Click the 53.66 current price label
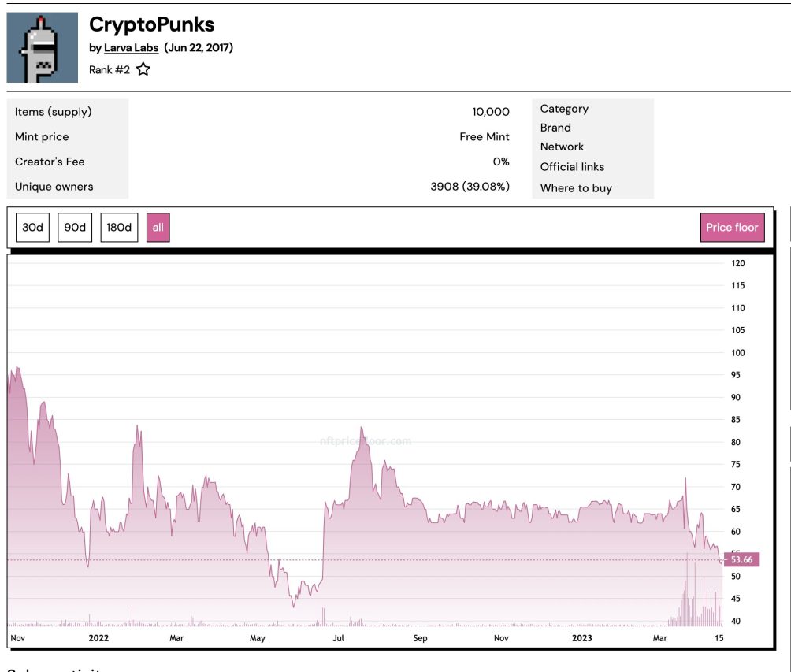Viewport: 791px width, 672px height. 741,559
